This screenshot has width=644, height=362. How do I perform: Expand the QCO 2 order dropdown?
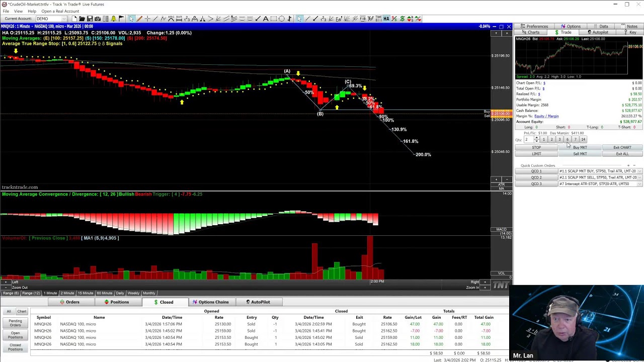639,177
